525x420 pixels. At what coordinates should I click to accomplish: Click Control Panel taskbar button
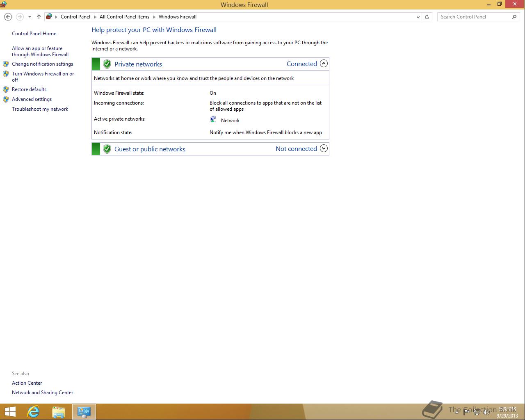pyautogui.click(x=84, y=412)
